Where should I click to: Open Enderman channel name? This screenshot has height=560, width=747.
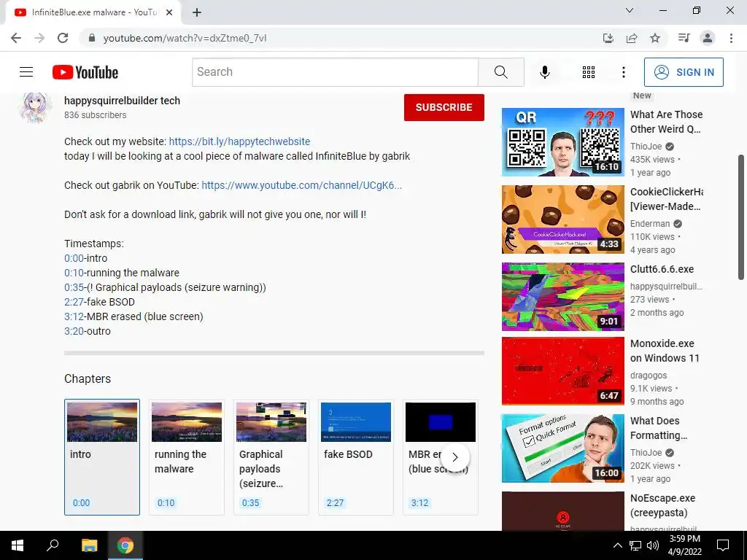click(650, 223)
